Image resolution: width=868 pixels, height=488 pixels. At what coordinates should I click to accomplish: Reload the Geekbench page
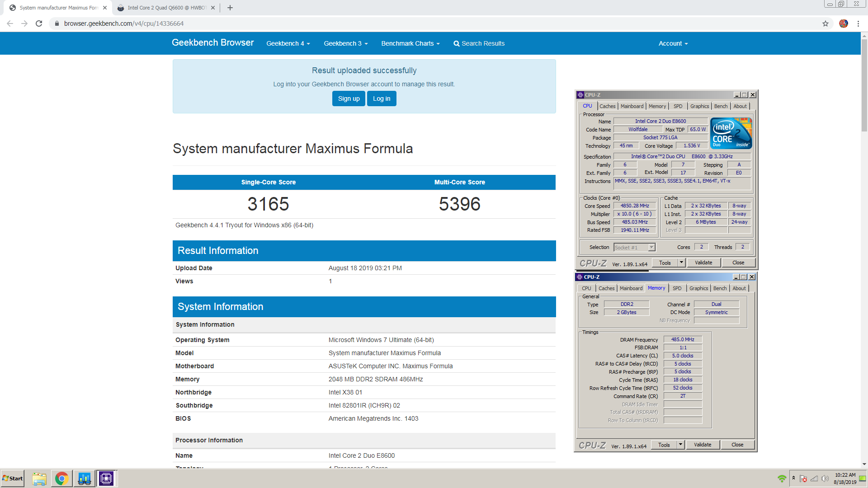39,23
